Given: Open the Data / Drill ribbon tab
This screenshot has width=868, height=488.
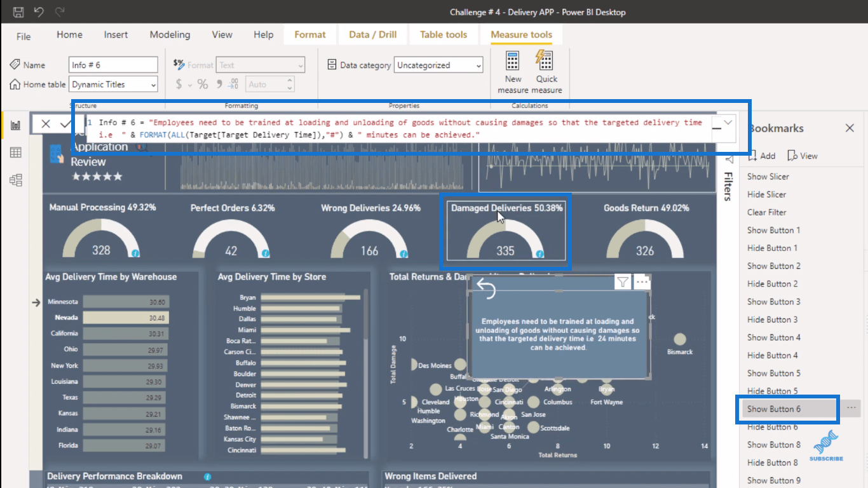Looking at the screenshot, I should point(373,35).
